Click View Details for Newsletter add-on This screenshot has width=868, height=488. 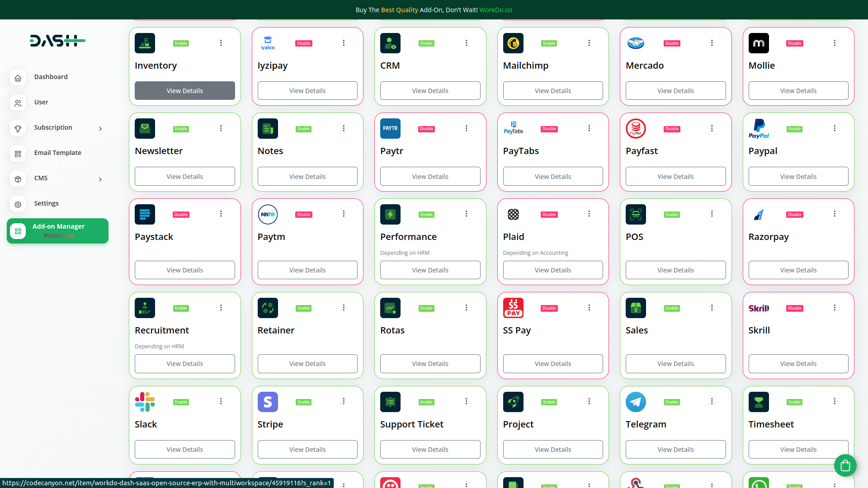tap(184, 177)
